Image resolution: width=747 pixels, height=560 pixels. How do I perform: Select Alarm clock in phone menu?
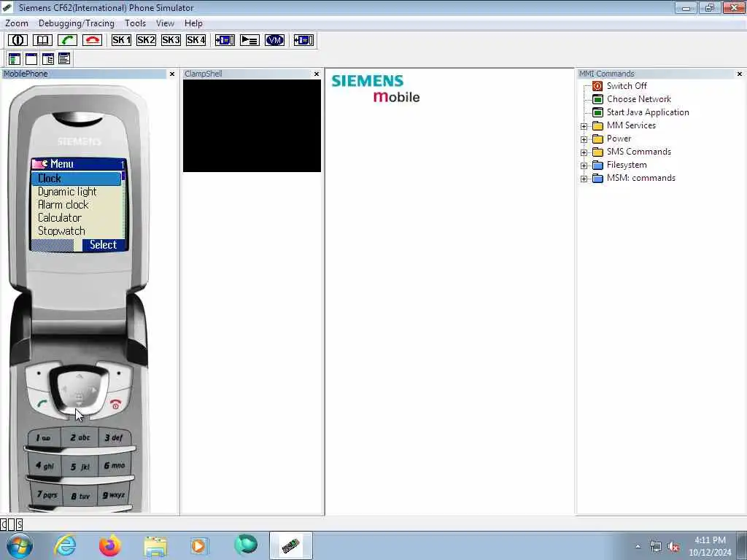pyautogui.click(x=76, y=205)
